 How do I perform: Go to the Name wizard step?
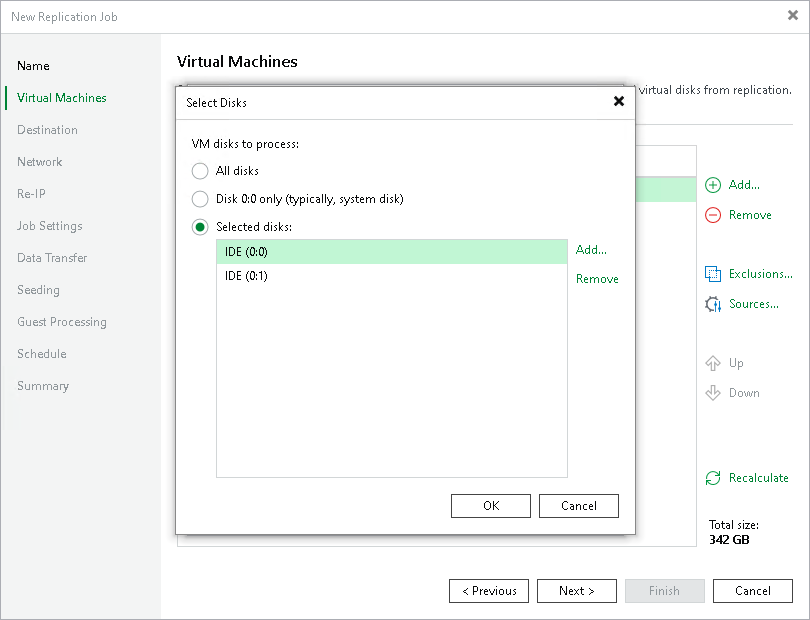point(33,66)
